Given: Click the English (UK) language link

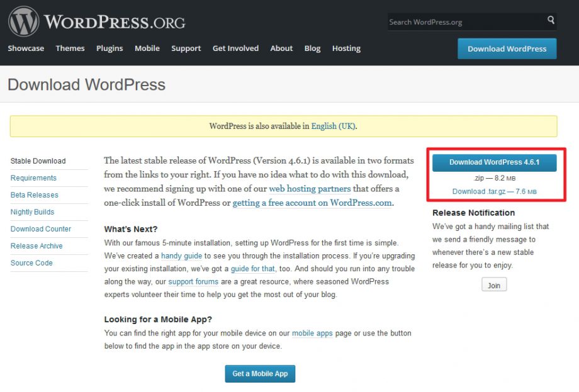Looking at the screenshot, I should tap(333, 126).
